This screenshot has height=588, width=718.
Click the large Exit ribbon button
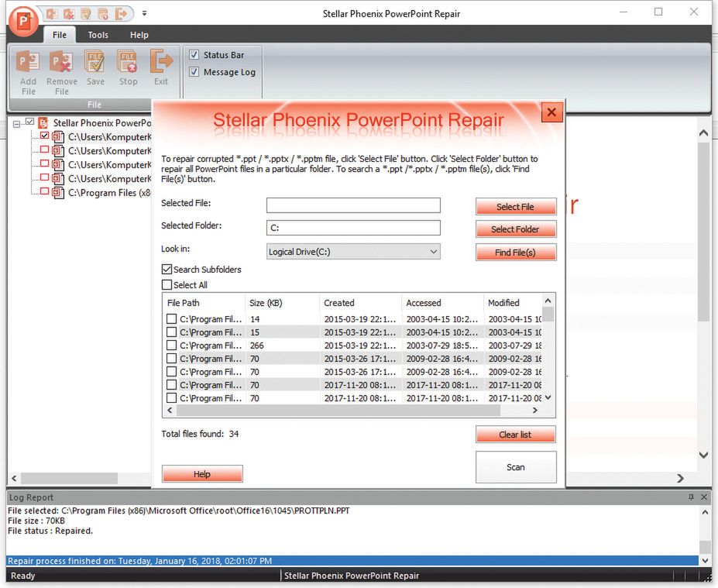(x=161, y=68)
